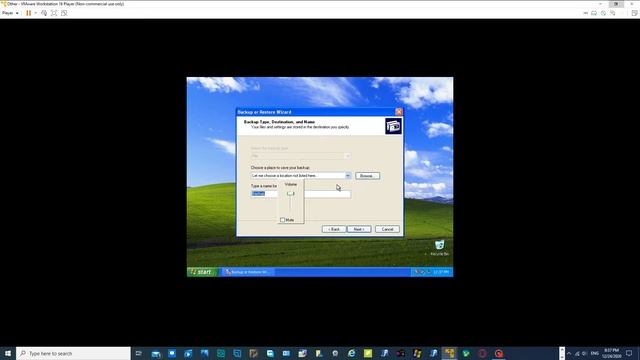This screenshot has width=640, height=360.
Task: Enter full screen mode icon in VMware
Action: (x=54, y=13)
